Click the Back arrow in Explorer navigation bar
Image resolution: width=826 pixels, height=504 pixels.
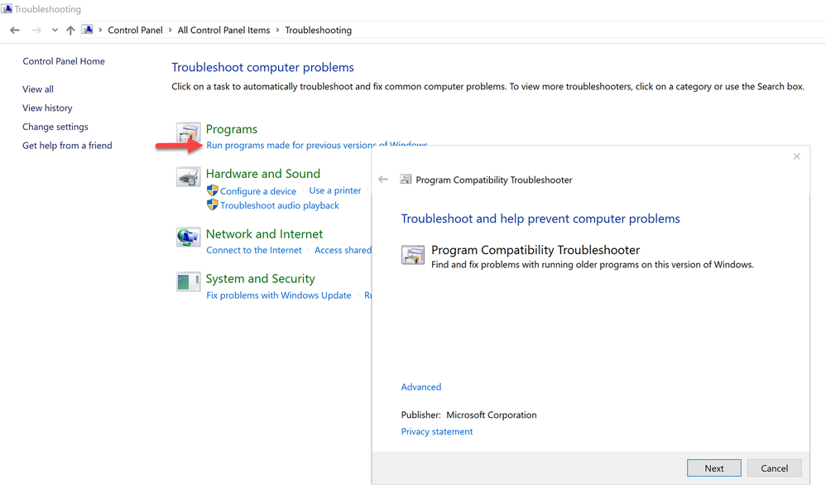15,31
